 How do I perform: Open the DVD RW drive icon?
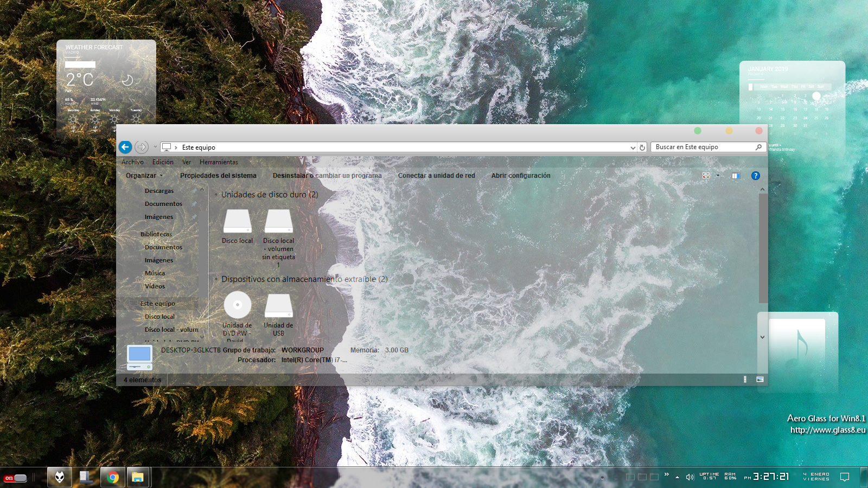pyautogui.click(x=237, y=305)
